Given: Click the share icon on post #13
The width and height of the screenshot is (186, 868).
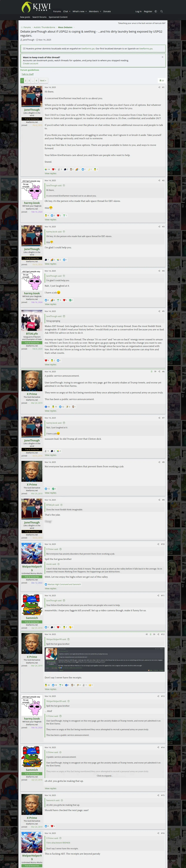Looking at the screenshot, I should (x=158, y=696).
